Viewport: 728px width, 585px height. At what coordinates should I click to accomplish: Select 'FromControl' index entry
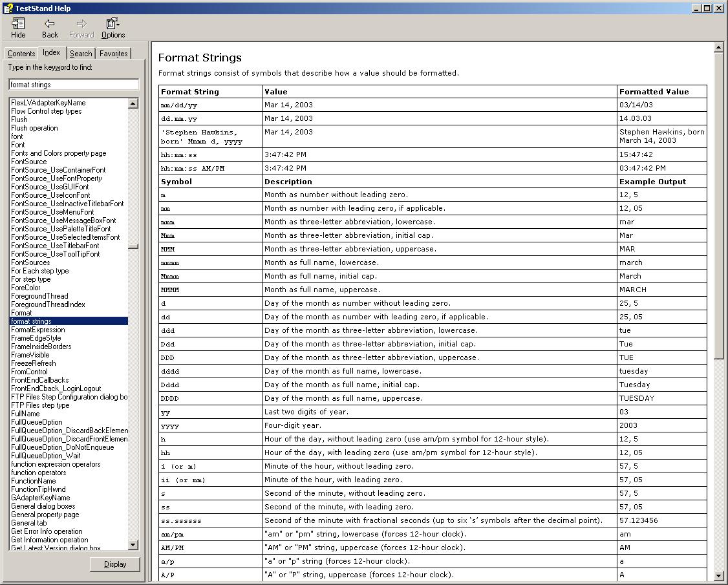point(29,372)
